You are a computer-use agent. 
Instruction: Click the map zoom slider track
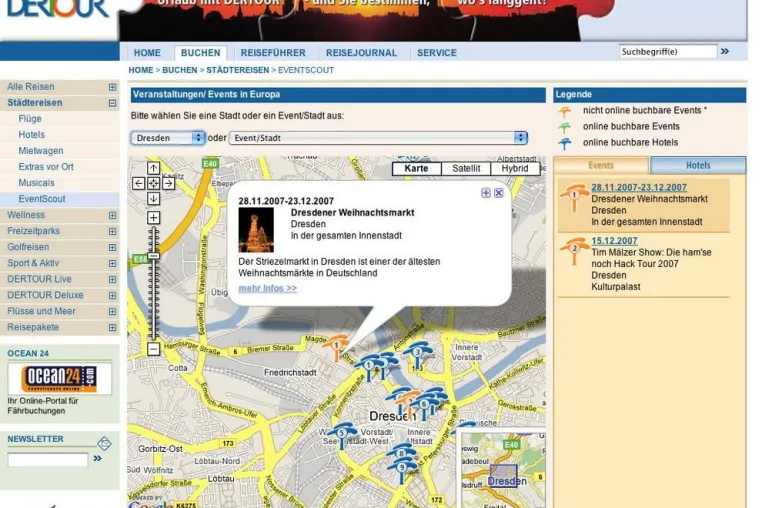153,283
